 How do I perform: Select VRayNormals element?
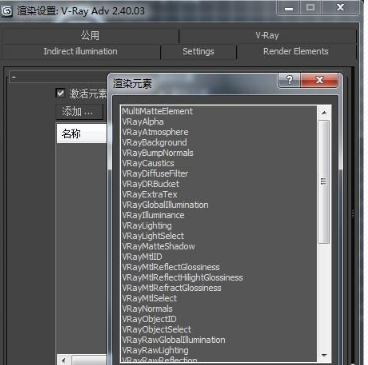pyautogui.click(x=219, y=309)
